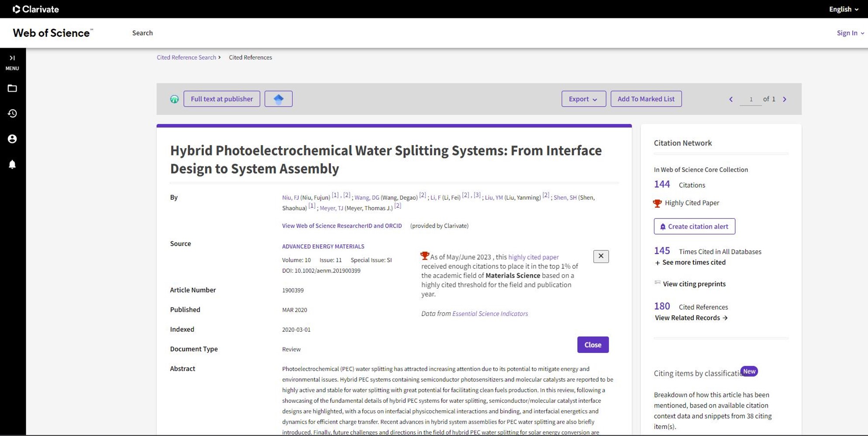Open search history clock icon
The width and height of the screenshot is (868, 436).
point(12,114)
